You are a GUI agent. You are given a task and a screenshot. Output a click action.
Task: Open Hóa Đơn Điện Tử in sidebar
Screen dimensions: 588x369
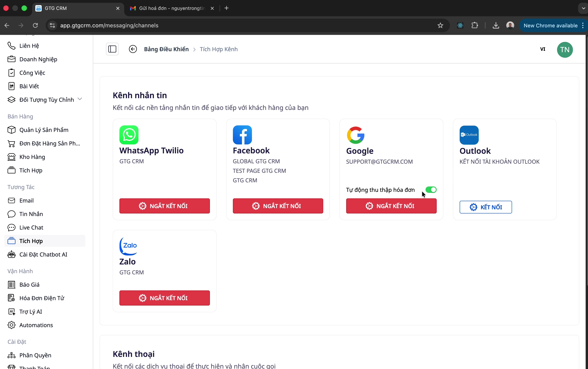(x=42, y=298)
